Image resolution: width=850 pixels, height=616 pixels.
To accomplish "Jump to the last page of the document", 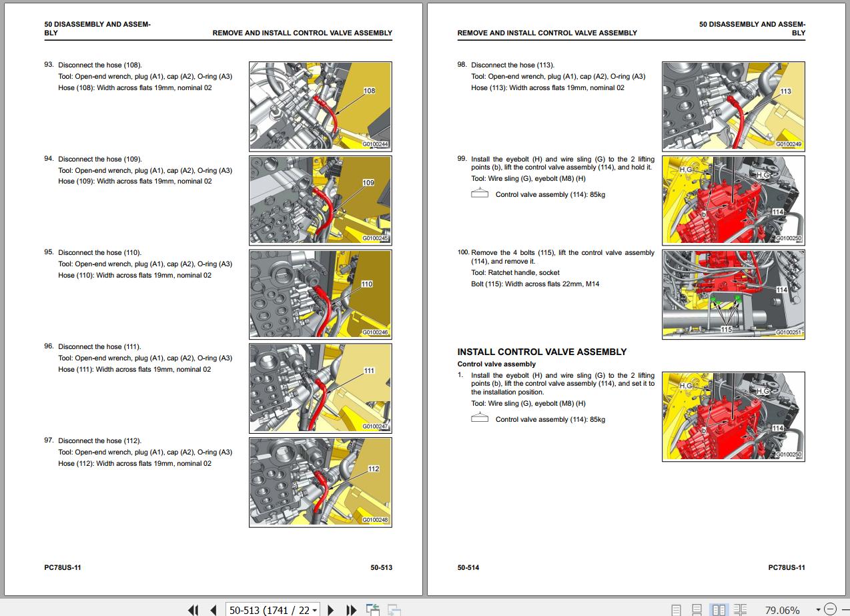I will pyautogui.click(x=352, y=609).
